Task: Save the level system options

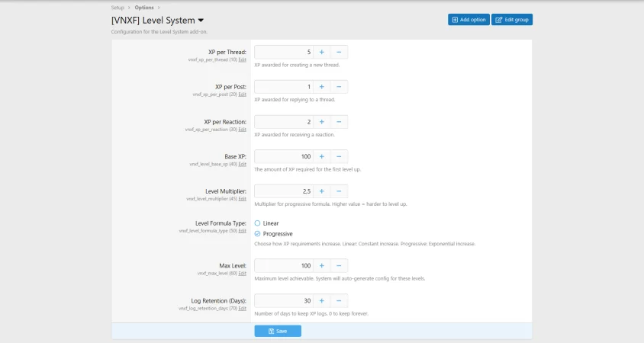Action: (278, 331)
